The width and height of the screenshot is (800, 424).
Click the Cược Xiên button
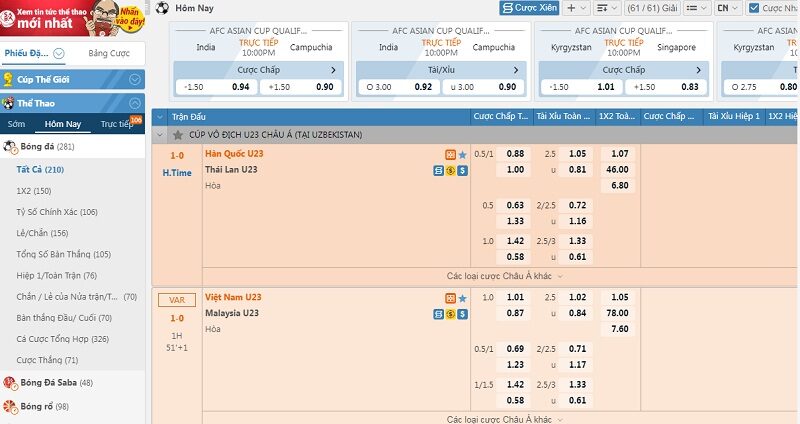(x=527, y=8)
